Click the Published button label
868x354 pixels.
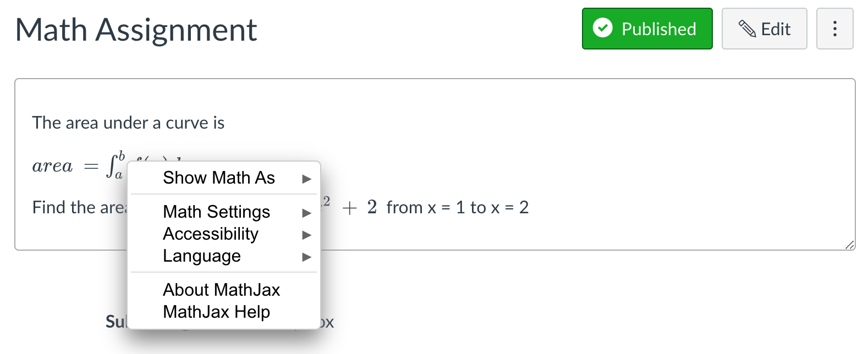point(658,29)
